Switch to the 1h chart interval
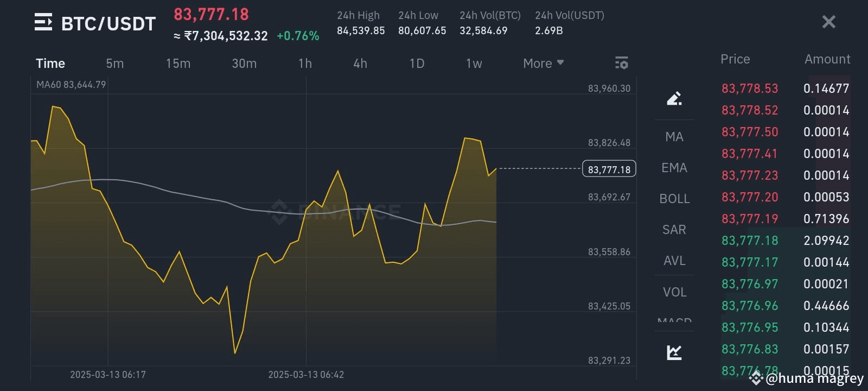The height and width of the screenshot is (391, 868). pos(305,63)
